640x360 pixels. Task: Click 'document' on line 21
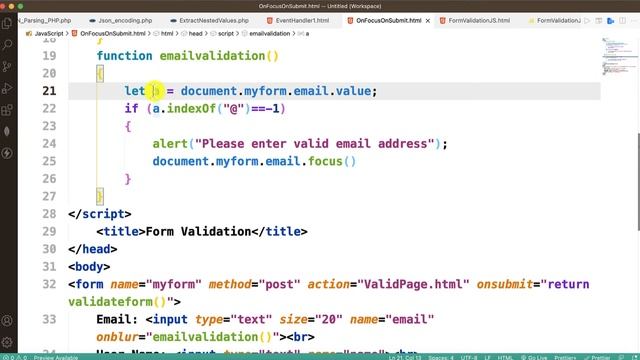coord(209,91)
